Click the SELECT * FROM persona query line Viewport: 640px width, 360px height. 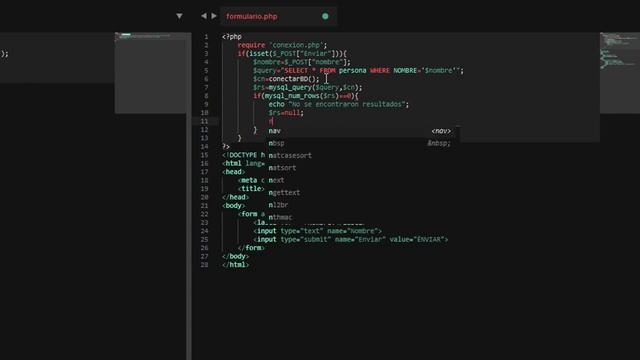point(358,71)
